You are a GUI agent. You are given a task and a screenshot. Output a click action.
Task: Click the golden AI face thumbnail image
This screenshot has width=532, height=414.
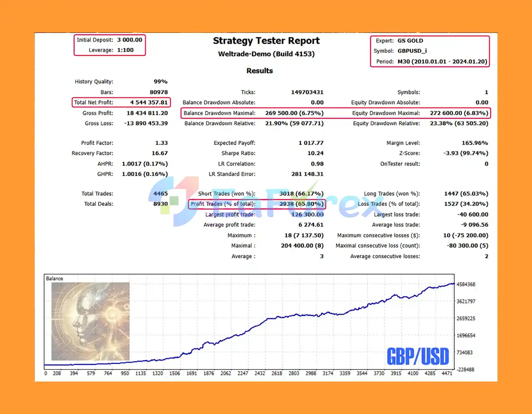pyautogui.click(x=90, y=322)
